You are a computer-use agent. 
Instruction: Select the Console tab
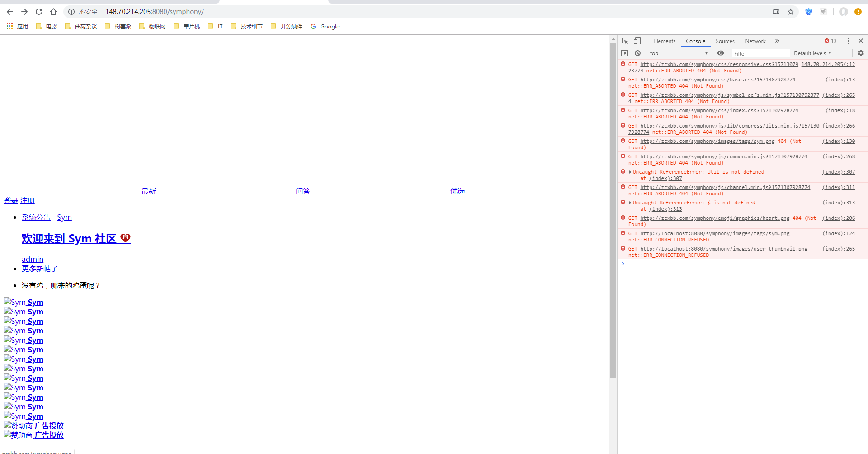[x=695, y=41]
